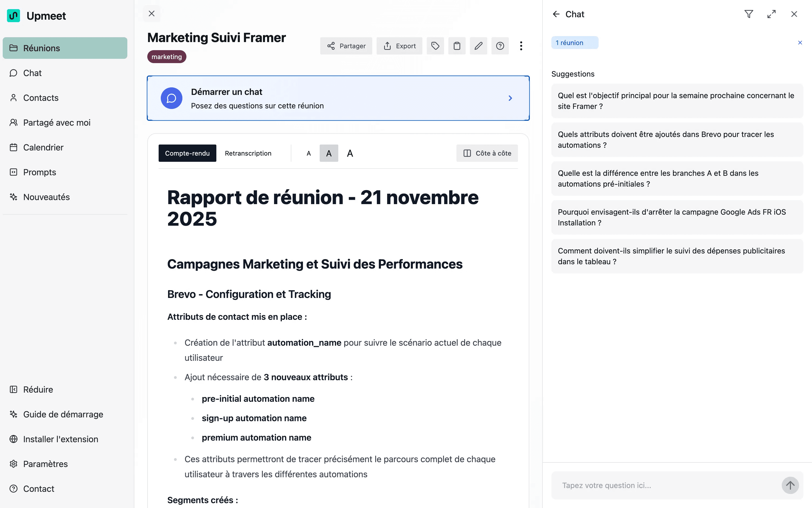Click the clipboard copy icon

coord(457,46)
